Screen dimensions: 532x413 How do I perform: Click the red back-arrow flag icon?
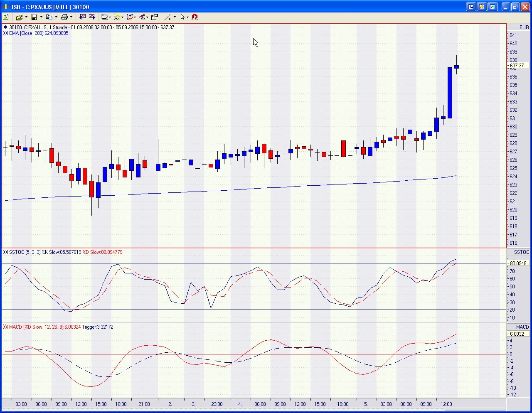[x=83, y=17]
